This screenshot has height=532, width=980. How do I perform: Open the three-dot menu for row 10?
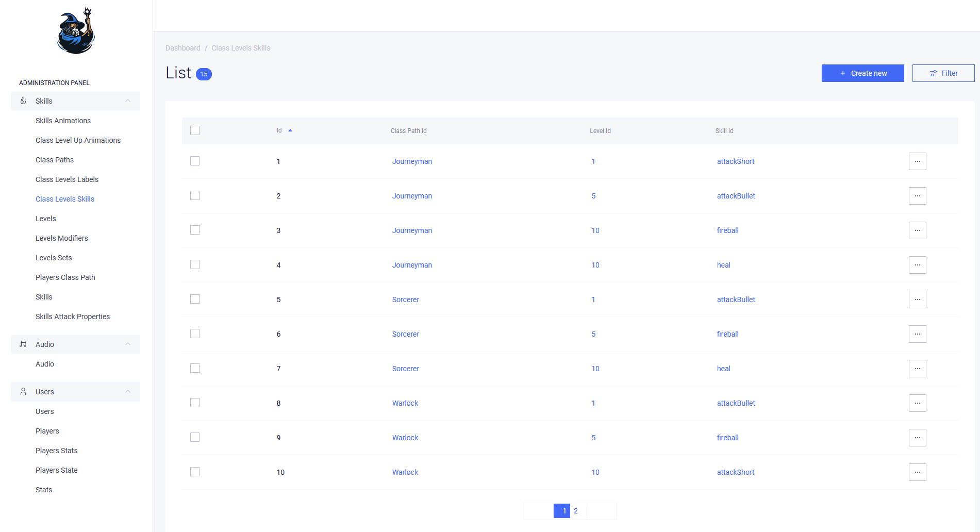[917, 472]
